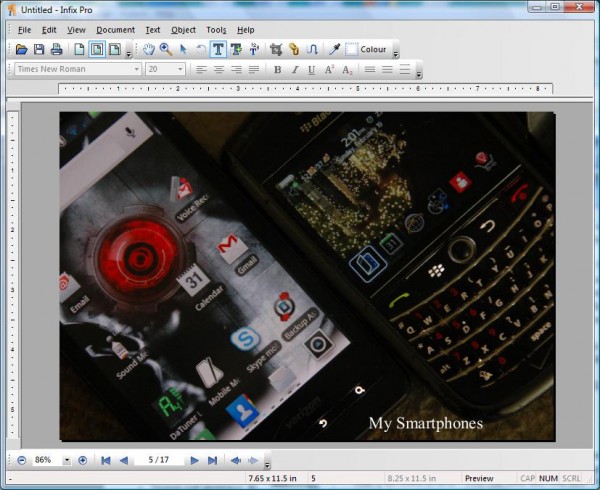Expand the tools toolbar overflow arrow
The height and width of the screenshot is (490, 600).
tap(396, 54)
